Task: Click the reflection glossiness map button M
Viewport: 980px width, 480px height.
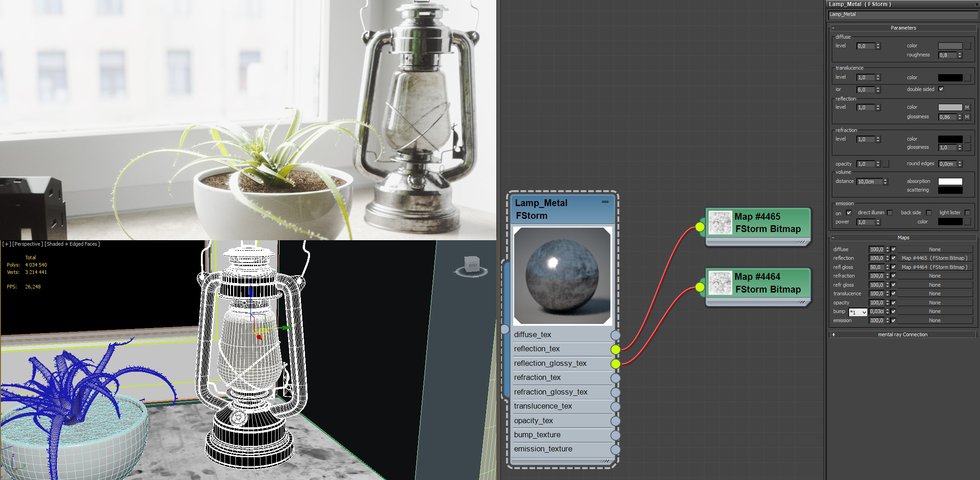Action: point(967,117)
